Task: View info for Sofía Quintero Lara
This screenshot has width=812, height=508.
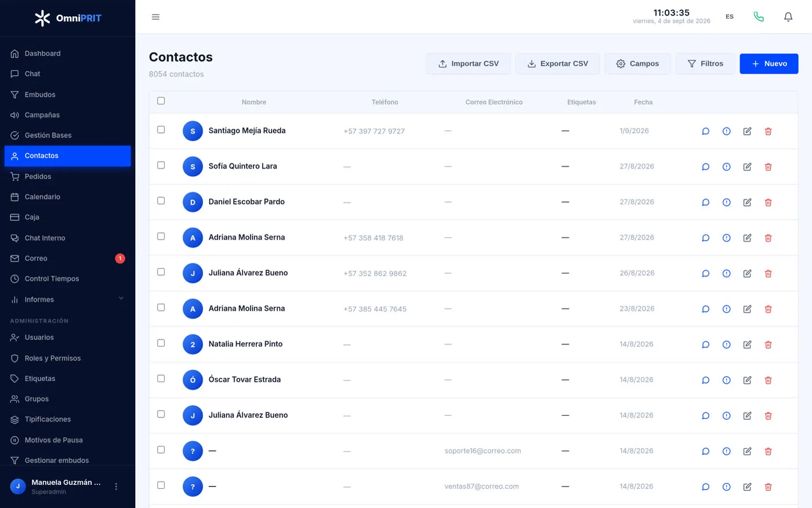Action: [726, 167]
